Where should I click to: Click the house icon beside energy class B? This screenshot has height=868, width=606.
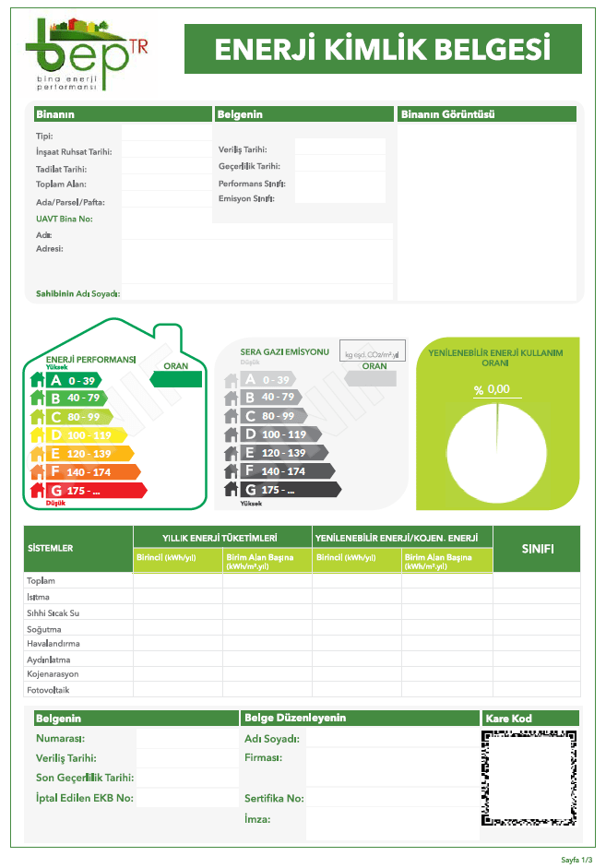point(37,398)
